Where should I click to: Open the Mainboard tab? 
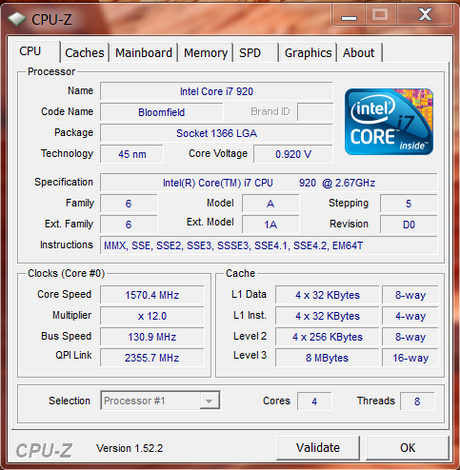click(x=144, y=53)
